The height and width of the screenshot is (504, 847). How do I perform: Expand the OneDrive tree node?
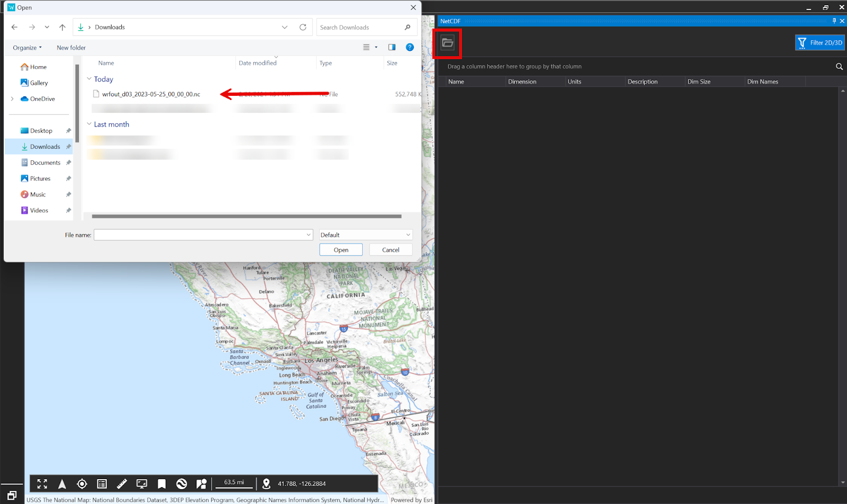12,99
